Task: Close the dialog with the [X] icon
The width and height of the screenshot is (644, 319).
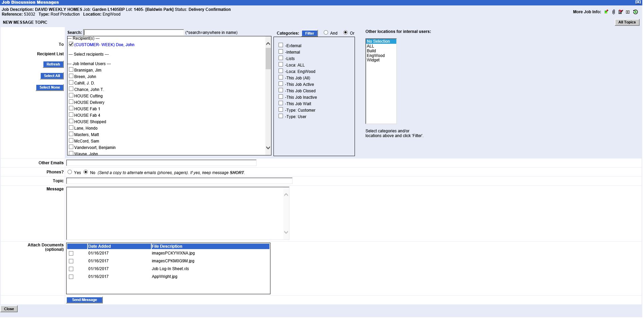Action: [x=638, y=2]
